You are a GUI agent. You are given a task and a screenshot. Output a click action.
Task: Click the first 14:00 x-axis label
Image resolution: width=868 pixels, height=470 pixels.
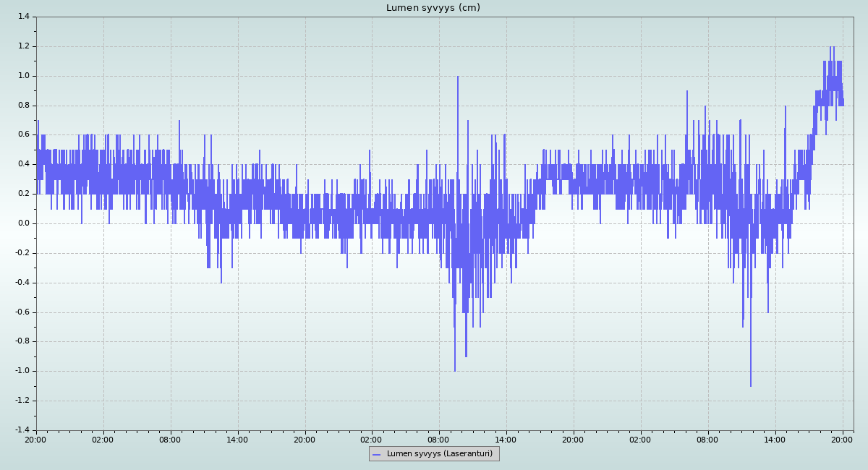click(x=237, y=440)
